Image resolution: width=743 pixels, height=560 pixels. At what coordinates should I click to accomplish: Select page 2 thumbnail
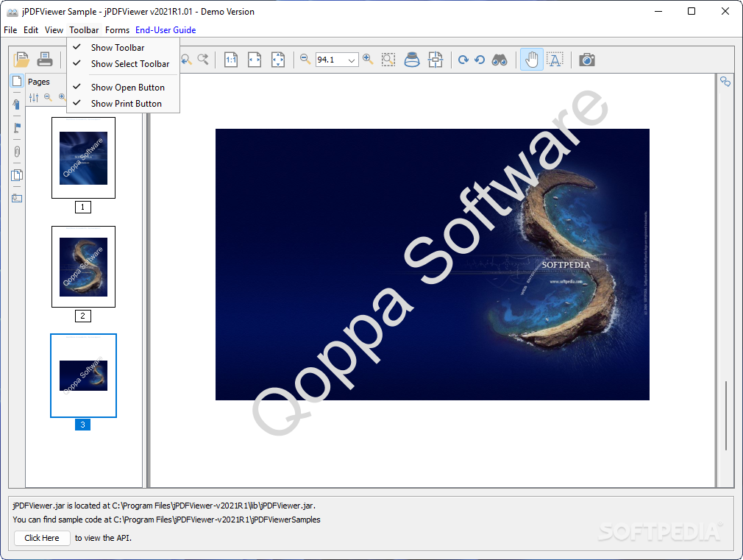pyautogui.click(x=83, y=266)
